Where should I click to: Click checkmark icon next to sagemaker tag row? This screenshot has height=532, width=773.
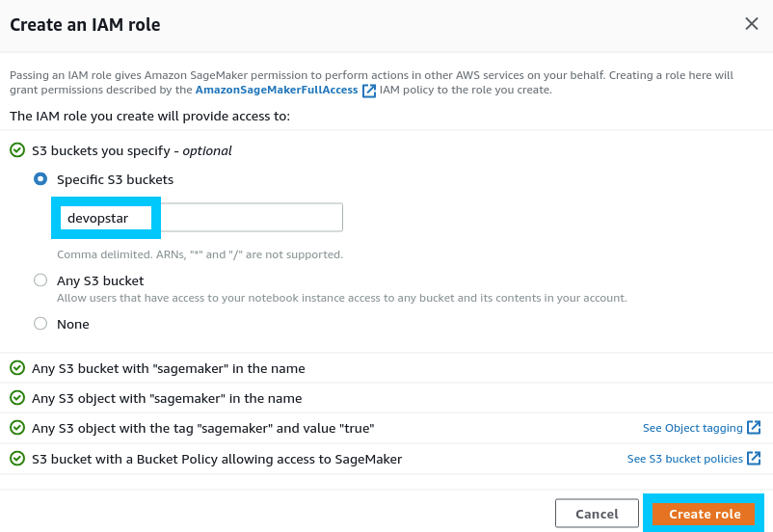pyautogui.click(x=16, y=428)
